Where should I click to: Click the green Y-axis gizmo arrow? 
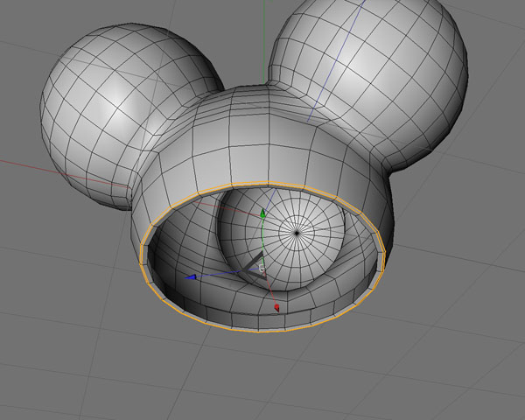(262, 213)
